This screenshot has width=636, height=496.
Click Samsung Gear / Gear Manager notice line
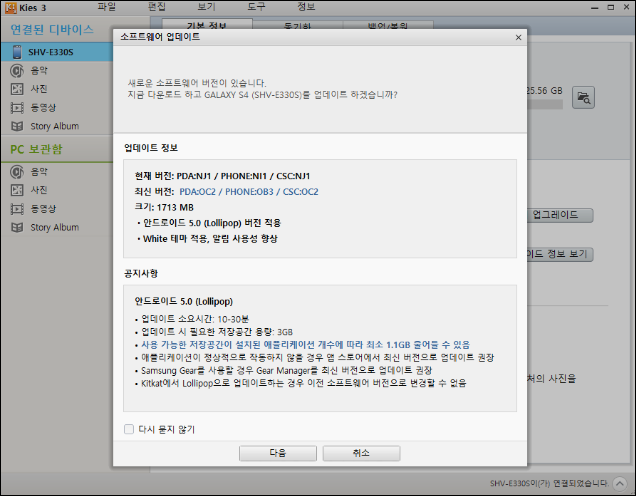[x=283, y=370]
